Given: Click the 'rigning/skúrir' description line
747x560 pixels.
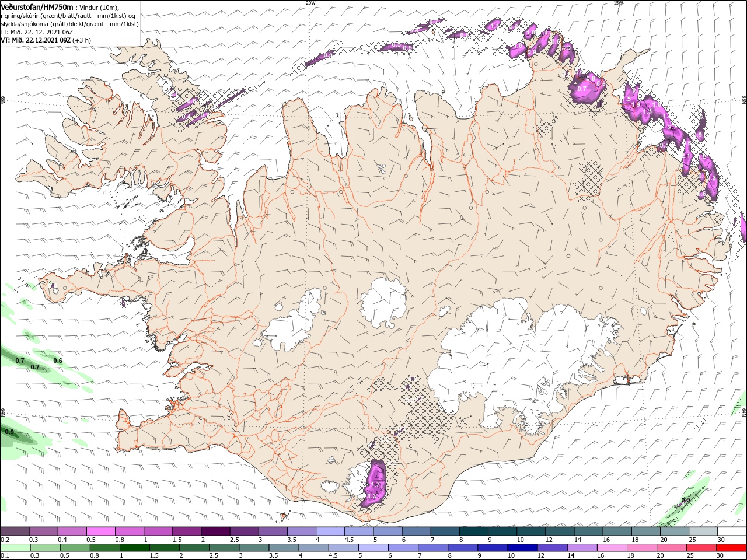Looking at the screenshot, I should (68, 15).
